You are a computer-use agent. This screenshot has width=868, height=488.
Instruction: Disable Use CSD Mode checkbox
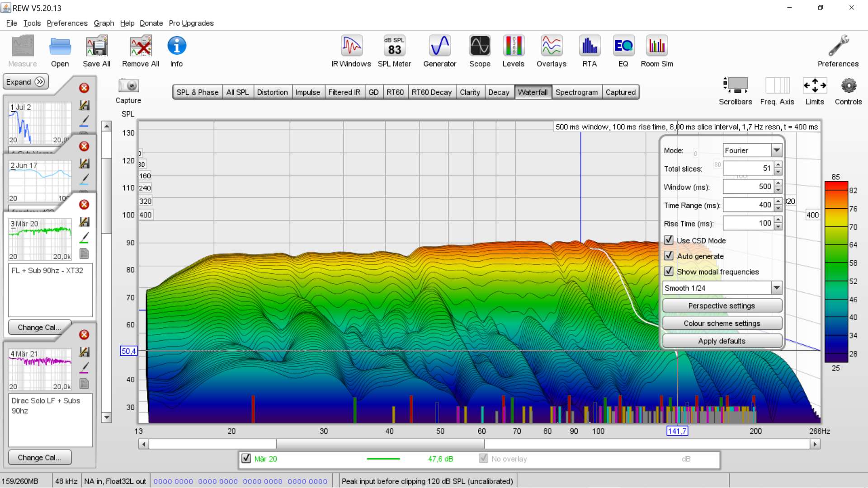(x=669, y=240)
